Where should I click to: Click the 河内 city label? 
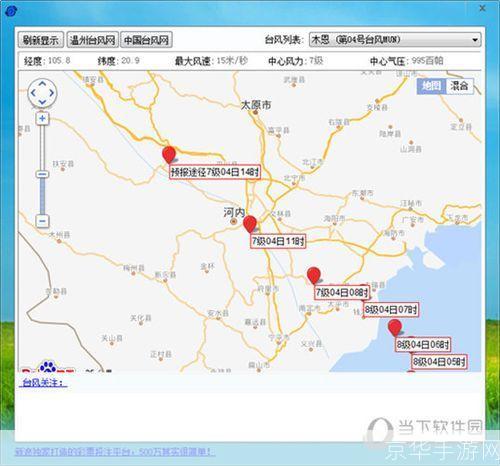(x=234, y=212)
